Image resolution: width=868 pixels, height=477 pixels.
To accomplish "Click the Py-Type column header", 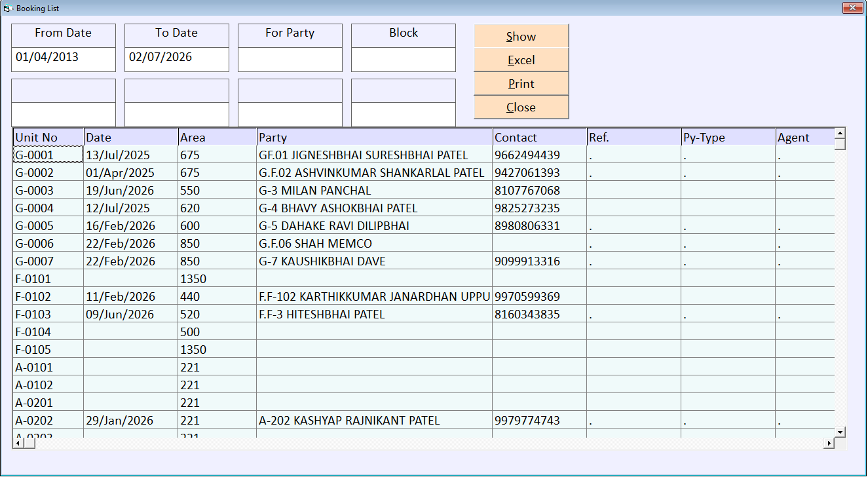I will tap(728, 138).
